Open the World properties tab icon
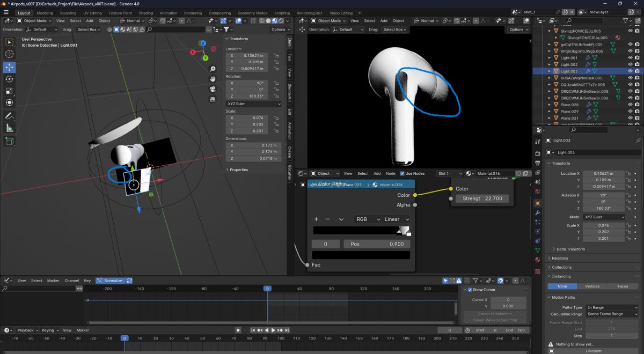 [x=538, y=191]
